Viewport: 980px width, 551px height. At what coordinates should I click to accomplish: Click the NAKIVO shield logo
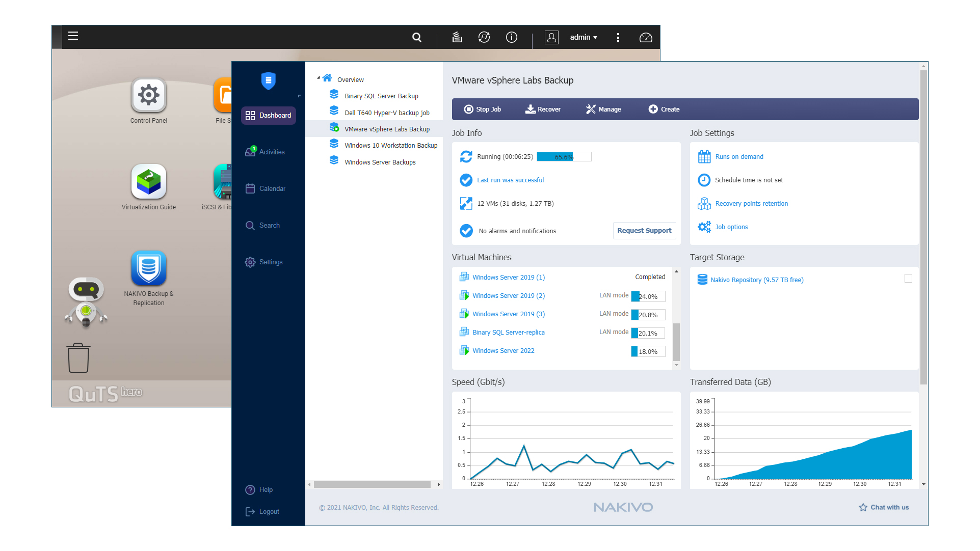(x=269, y=80)
